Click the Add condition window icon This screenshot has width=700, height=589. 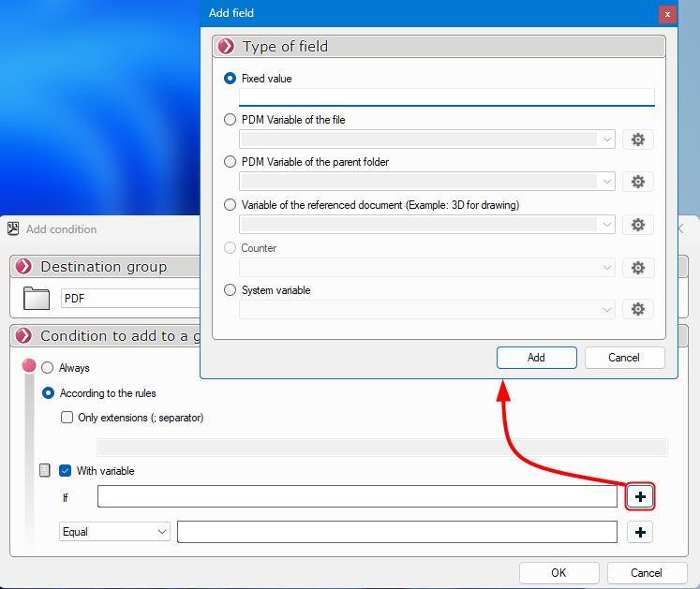(13, 228)
